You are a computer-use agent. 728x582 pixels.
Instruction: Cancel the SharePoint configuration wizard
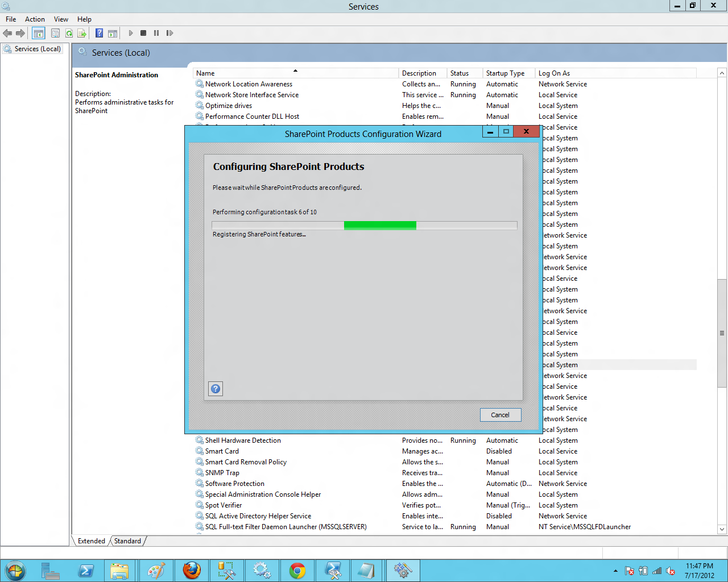(500, 414)
